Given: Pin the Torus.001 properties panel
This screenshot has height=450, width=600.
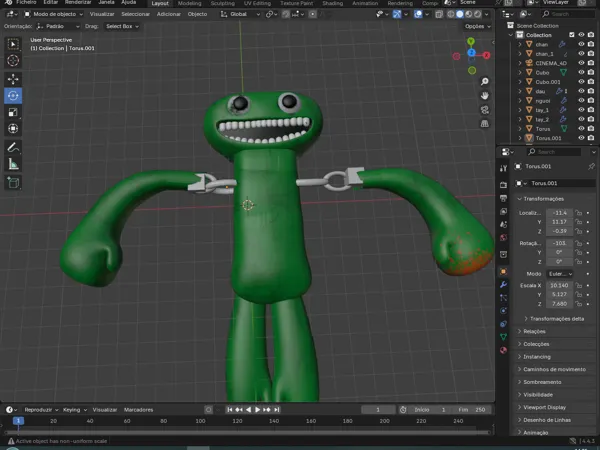Looking at the screenshot, I should pos(591,166).
